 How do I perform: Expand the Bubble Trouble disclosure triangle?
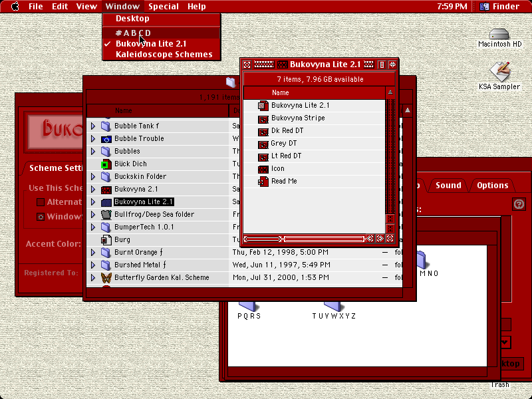coord(93,139)
